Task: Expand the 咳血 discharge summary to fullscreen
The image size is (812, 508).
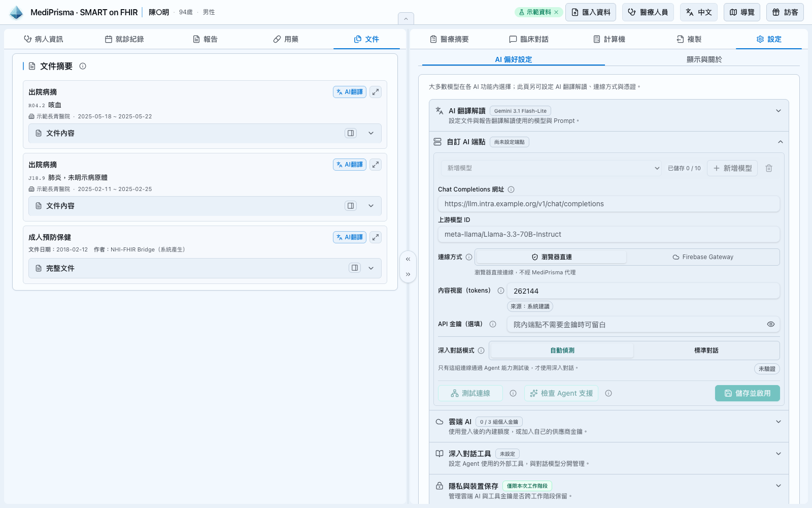Action: click(x=376, y=92)
